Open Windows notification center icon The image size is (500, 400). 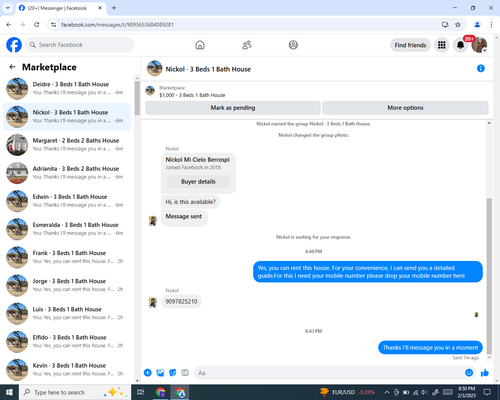click(x=487, y=392)
